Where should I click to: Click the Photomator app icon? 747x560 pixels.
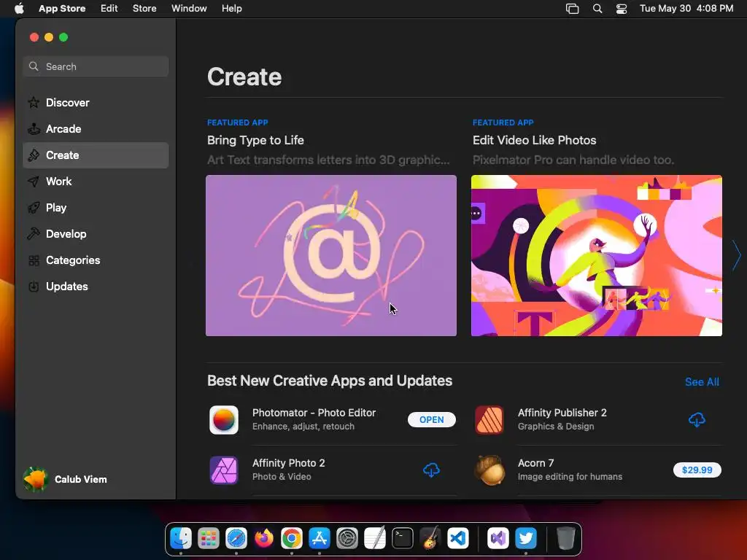click(224, 419)
